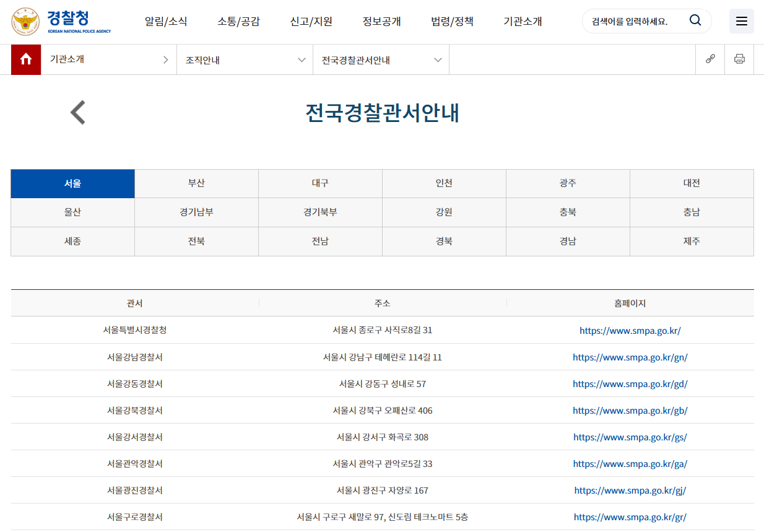The height and width of the screenshot is (532, 764).
Task: Open the Seoul Metropolitan Police Agency homepage link
Action: click(630, 330)
